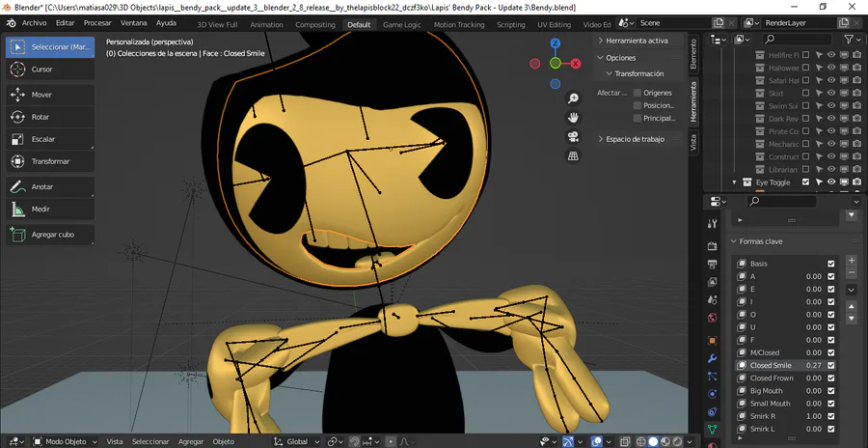Open the world properties globe tab
The image size is (868, 448).
coord(713,318)
